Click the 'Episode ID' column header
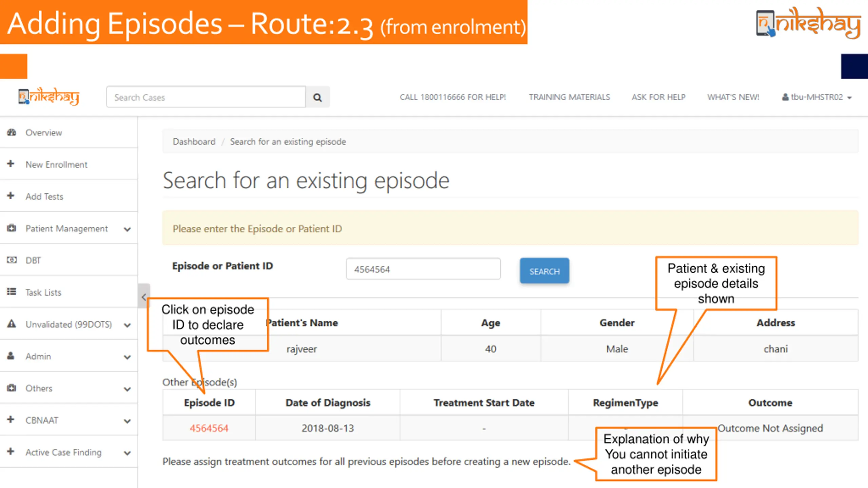Screen dimensions: 868x488 [209, 403]
